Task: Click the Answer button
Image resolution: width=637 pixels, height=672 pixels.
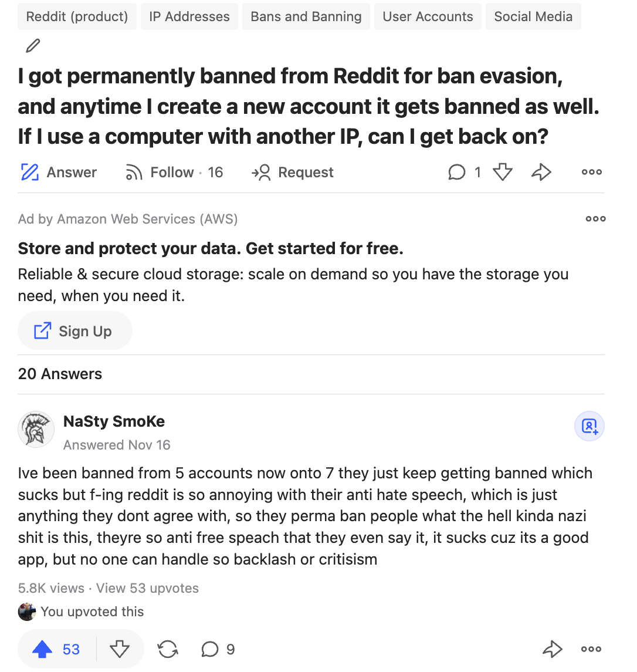Action: [x=59, y=173]
